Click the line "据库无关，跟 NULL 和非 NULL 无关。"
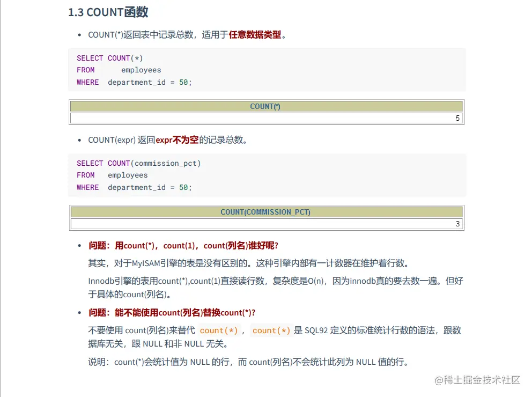This screenshot has height=397, width=532. pyautogui.click(x=158, y=344)
